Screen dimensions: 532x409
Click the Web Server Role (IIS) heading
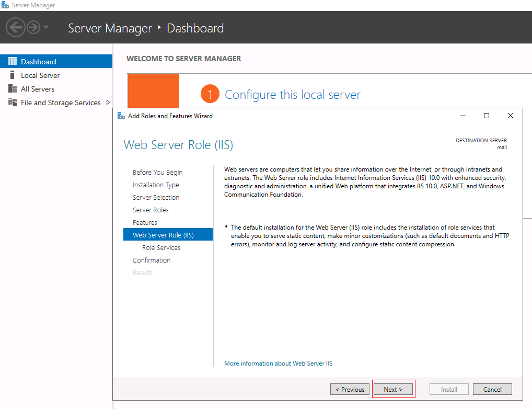178,145
